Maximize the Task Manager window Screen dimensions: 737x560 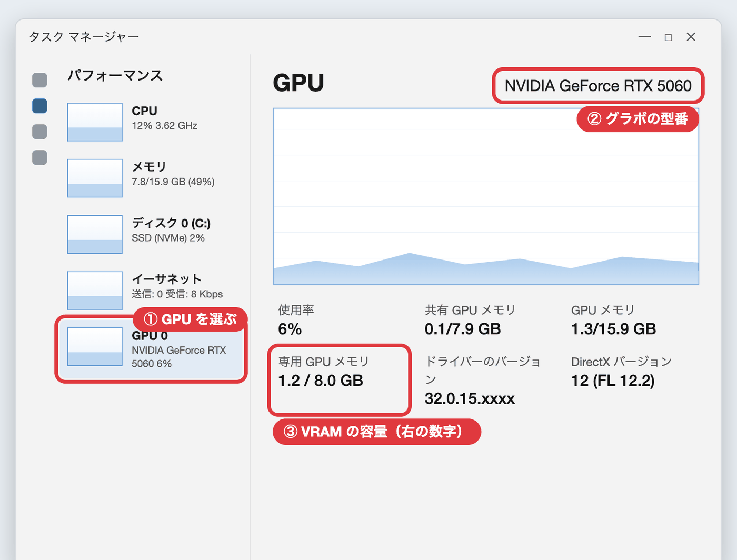[668, 37]
